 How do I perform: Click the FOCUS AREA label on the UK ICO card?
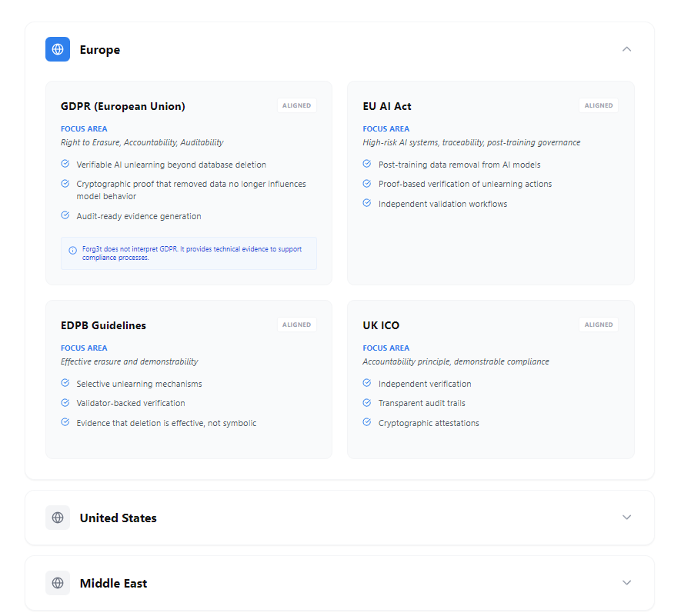(x=386, y=348)
